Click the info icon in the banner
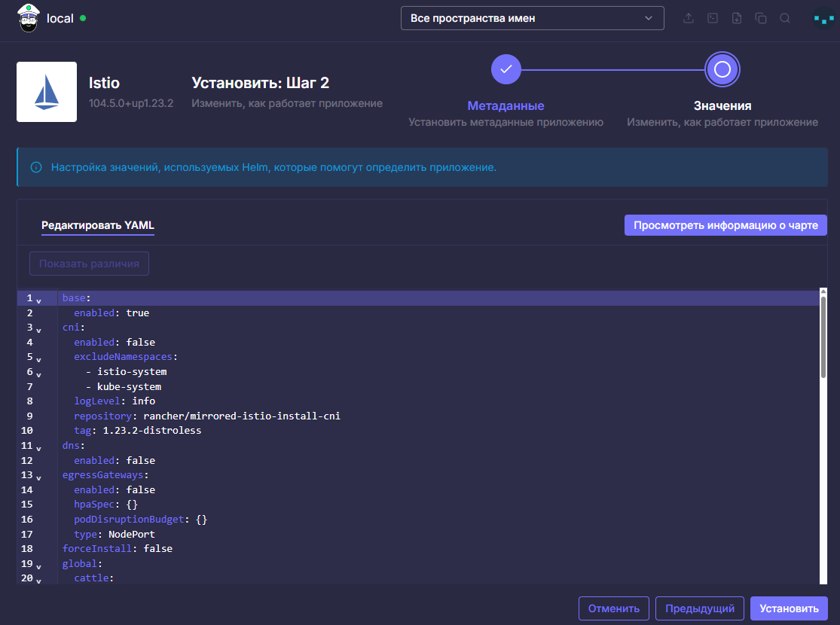Screen dimensions: 840x625 [x=36, y=167]
